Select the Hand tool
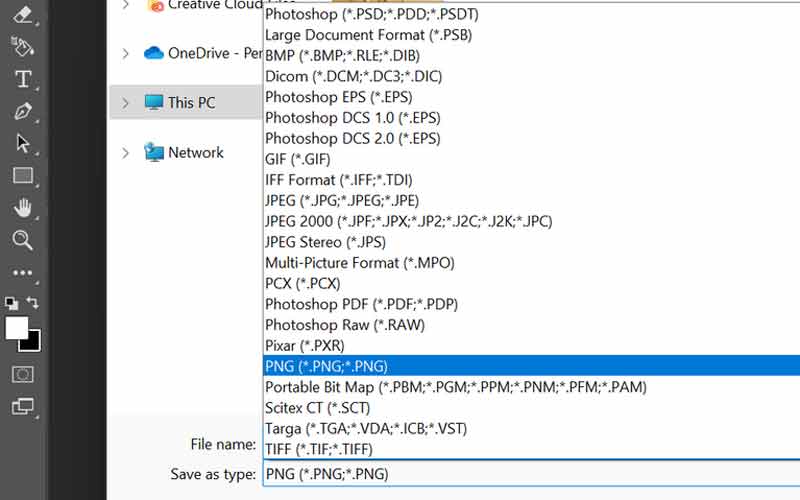800x500 pixels. (22, 208)
